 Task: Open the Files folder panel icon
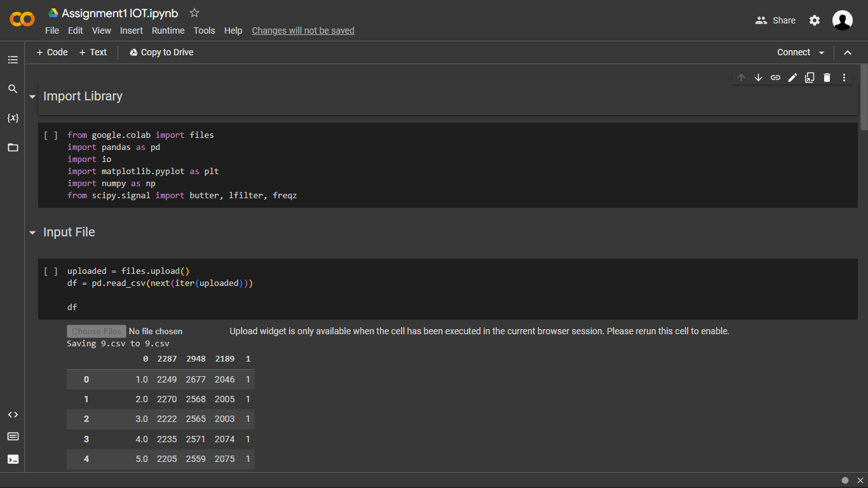13,147
